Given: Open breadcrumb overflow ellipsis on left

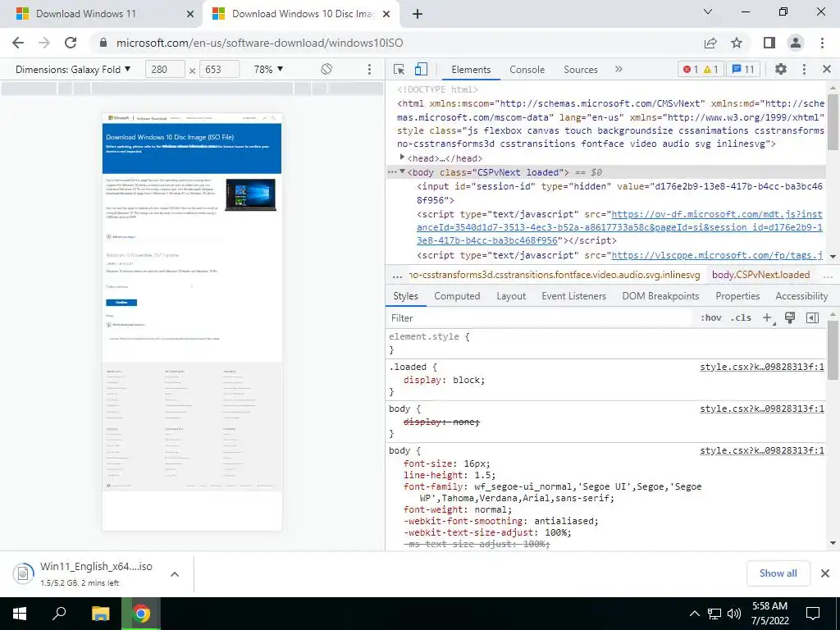Looking at the screenshot, I should [397, 275].
